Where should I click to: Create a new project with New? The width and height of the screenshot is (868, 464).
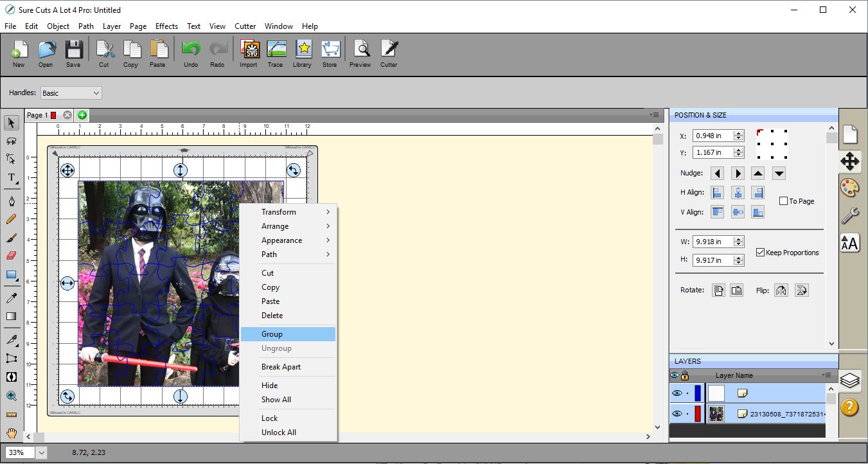(19, 54)
